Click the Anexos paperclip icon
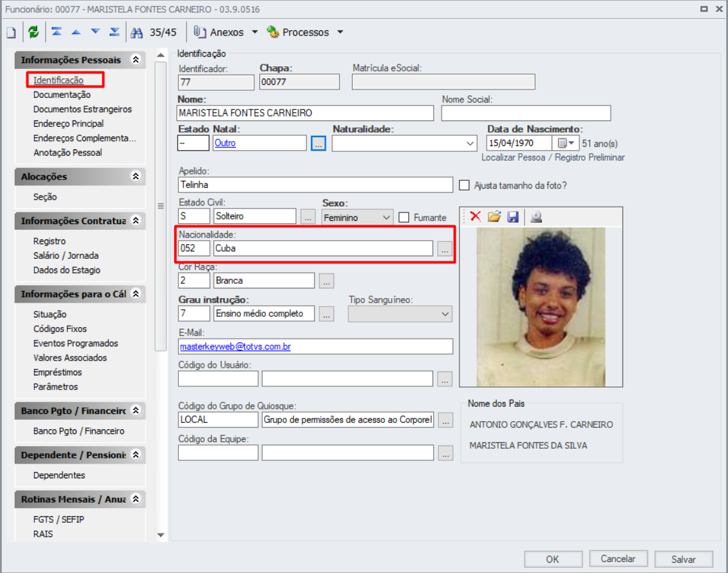This screenshot has width=728, height=573. pyautogui.click(x=200, y=32)
